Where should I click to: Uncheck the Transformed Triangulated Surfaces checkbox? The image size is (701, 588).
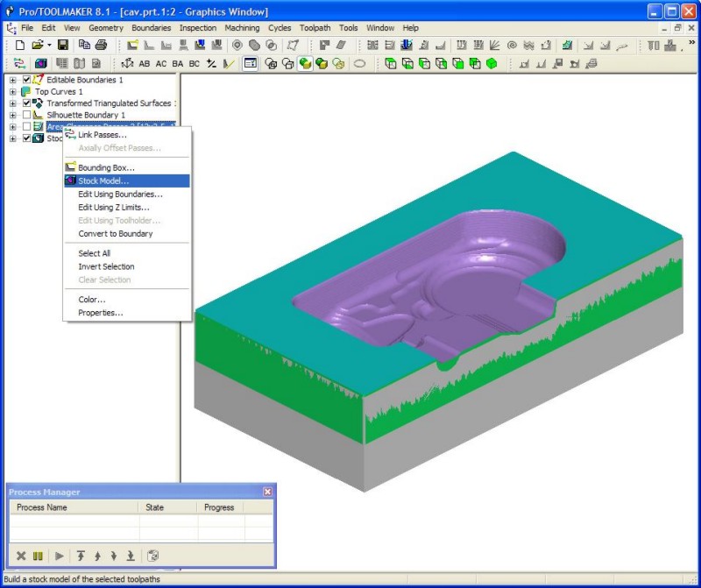(27, 103)
